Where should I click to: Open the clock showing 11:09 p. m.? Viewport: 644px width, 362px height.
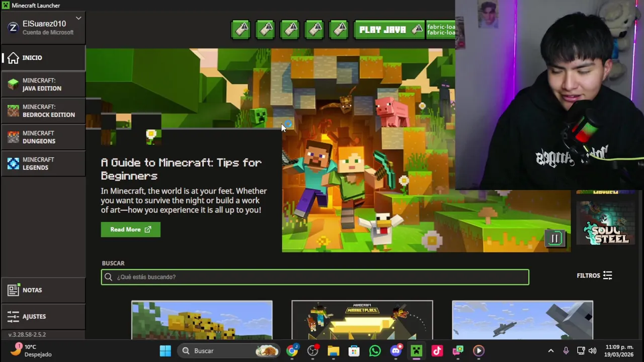[619, 351]
